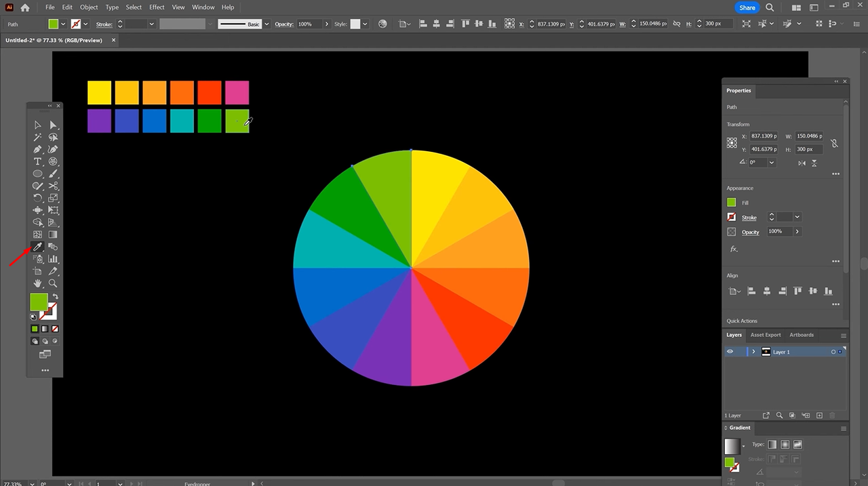Expand Opacity slider arrow in Properties
Viewport: 868px width, 486px height.
[797, 232]
